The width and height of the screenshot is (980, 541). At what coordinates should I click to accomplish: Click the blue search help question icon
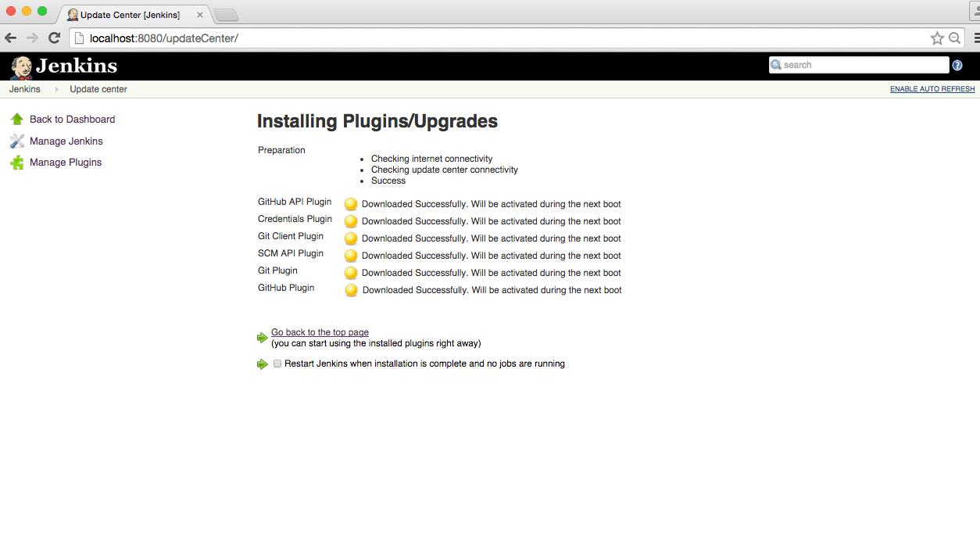pyautogui.click(x=957, y=66)
